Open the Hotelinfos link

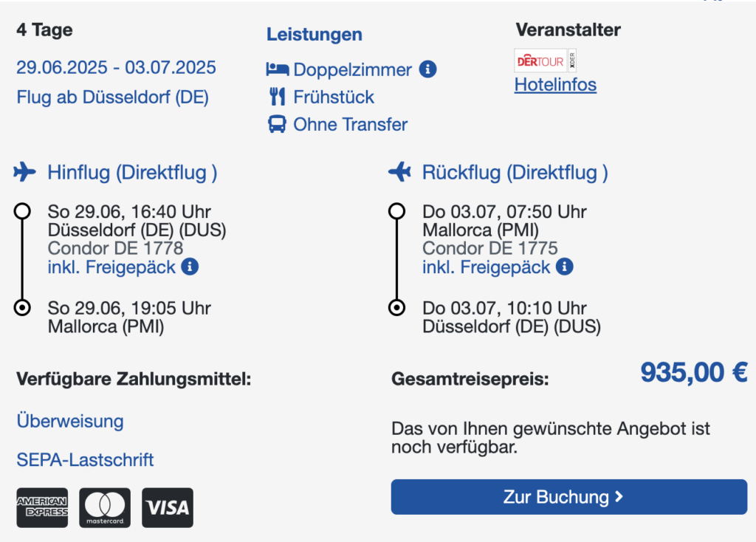pyautogui.click(x=555, y=85)
